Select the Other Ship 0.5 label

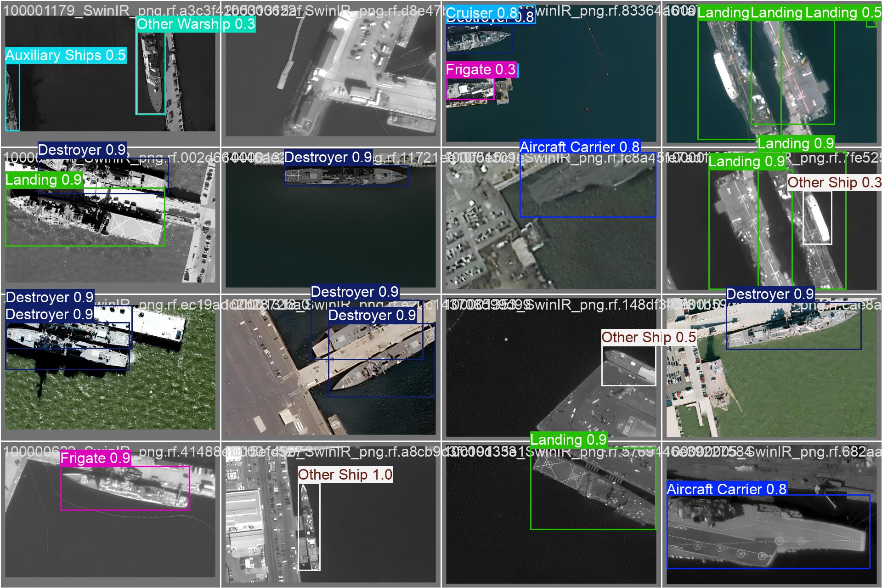point(648,338)
